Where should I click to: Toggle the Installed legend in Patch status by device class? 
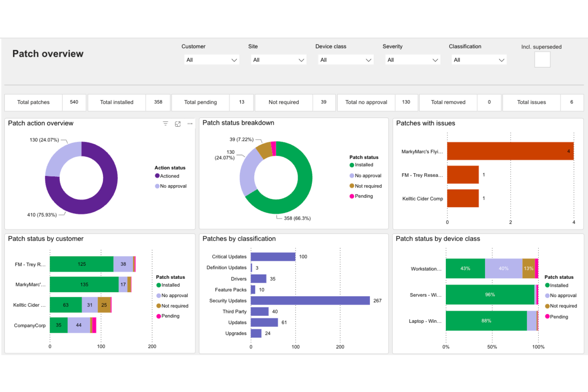coord(548,285)
